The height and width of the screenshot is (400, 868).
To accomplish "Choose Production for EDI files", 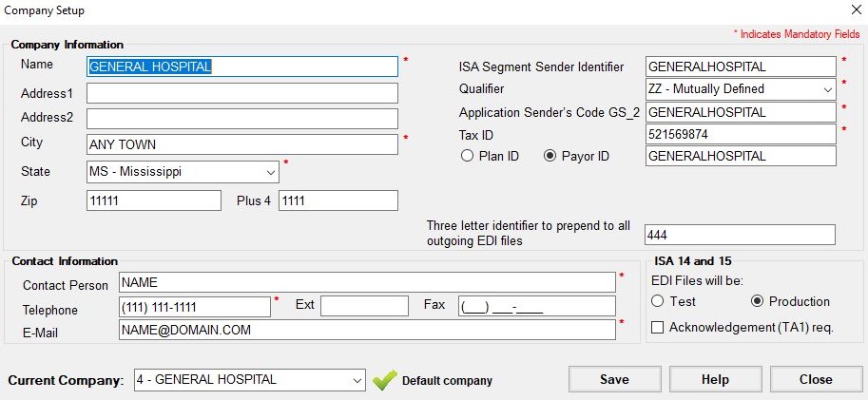I will point(757,301).
